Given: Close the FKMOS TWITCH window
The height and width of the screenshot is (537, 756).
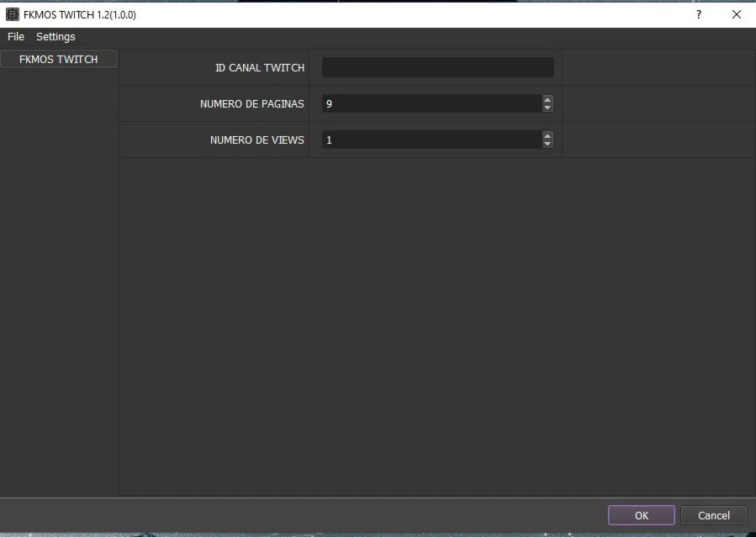Looking at the screenshot, I should coord(736,14).
